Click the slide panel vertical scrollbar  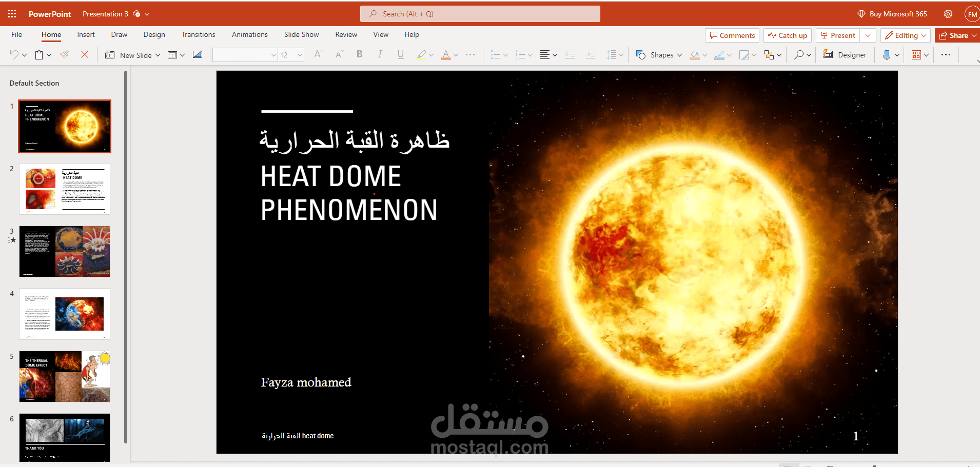click(x=126, y=256)
